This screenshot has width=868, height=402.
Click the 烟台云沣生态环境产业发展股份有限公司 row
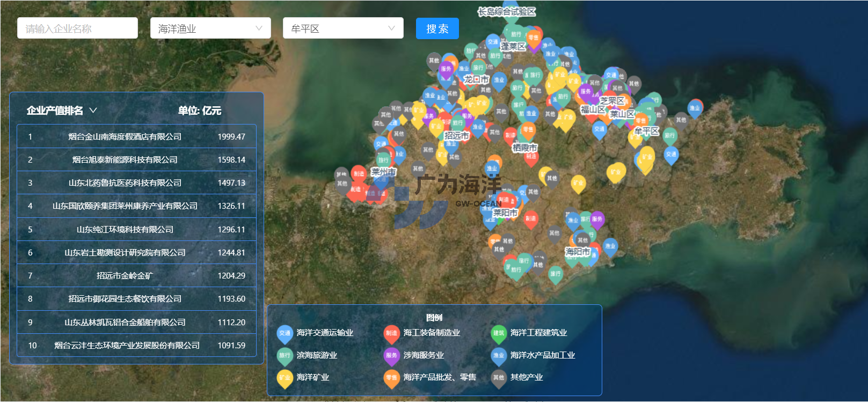click(x=136, y=346)
